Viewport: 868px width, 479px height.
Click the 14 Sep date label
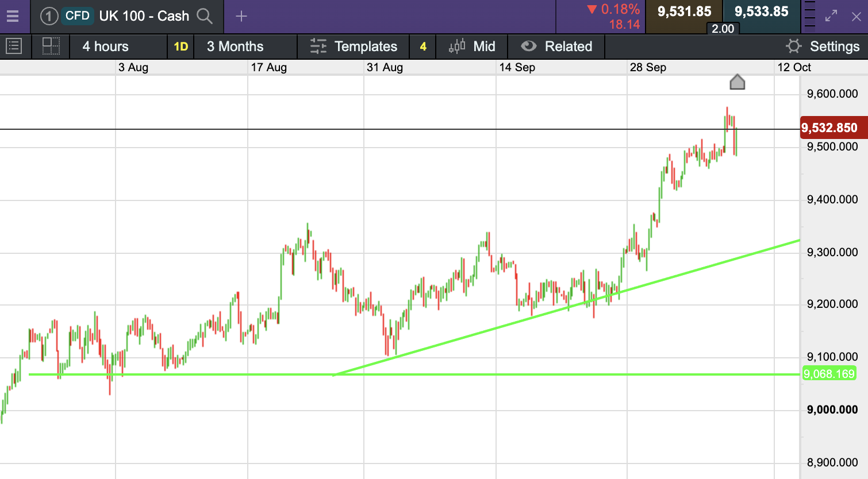point(517,67)
